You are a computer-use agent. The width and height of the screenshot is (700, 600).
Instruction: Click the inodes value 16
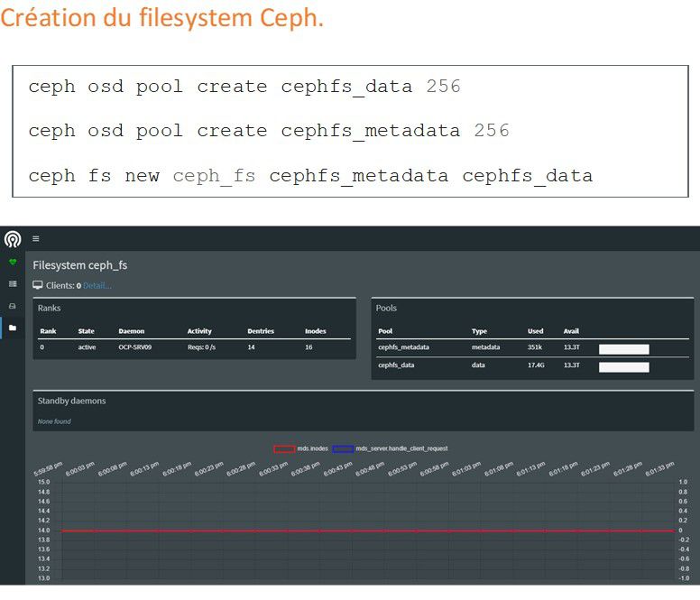[309, 347]
